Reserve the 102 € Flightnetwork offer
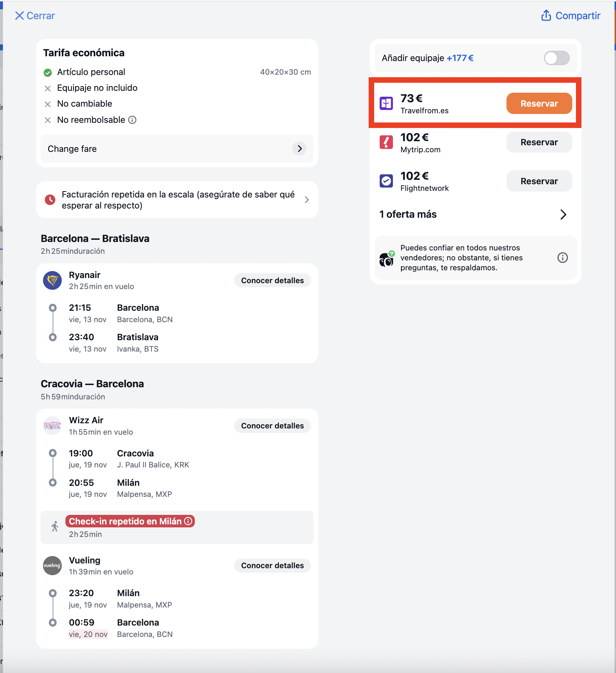The width and height of the screenshot is (616, 673). (x=539, y=181)
